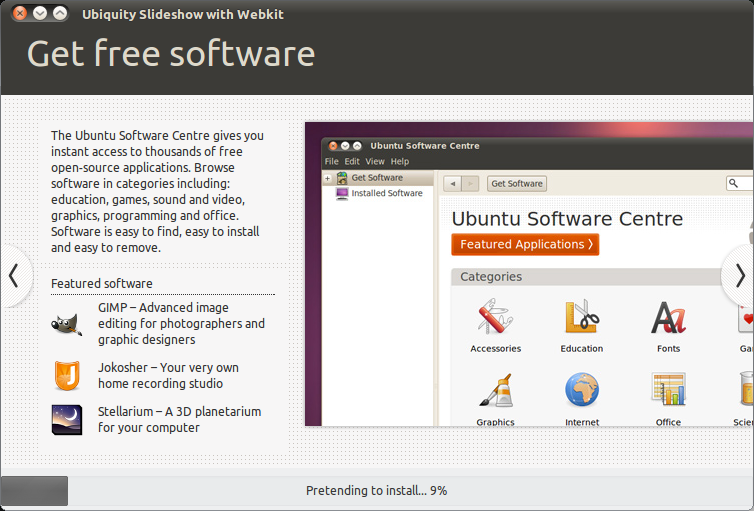
Task: Minimize the Ubiquity Slideshow window
Action: [40, 13]
